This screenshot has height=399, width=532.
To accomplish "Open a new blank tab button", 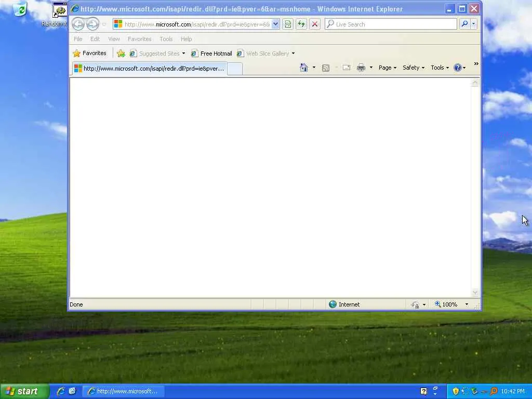I will coord(235,69).
